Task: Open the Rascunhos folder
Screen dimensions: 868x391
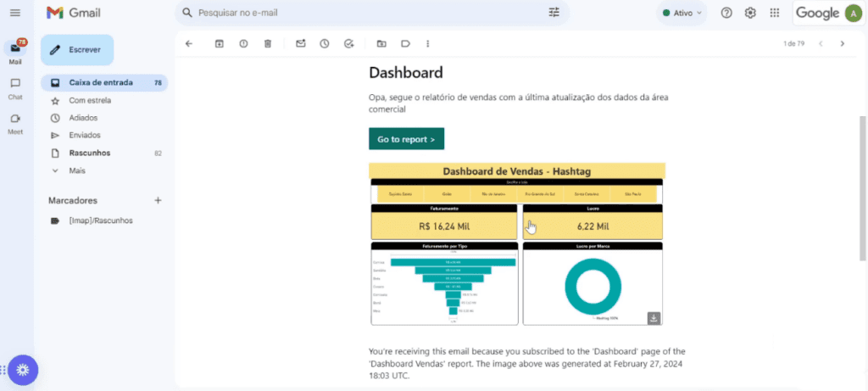Action: click(104, 153)
